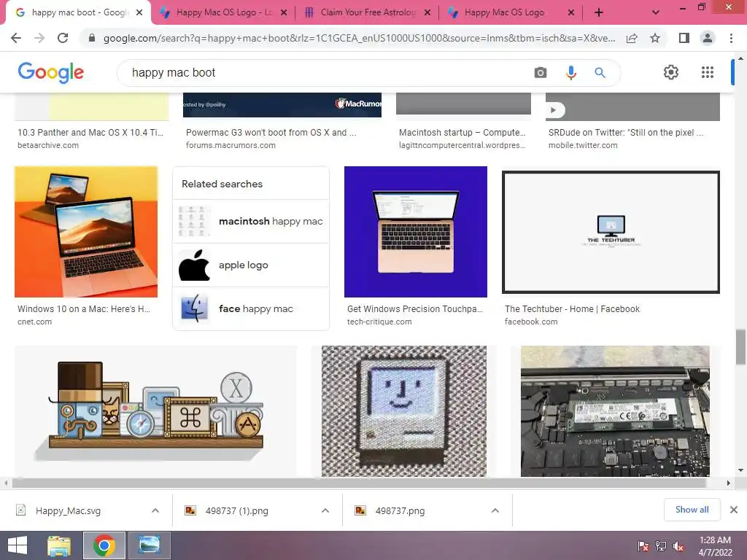Expand options for 498737.png download
The width and height of the screenshot is (747, 560).
495,510
